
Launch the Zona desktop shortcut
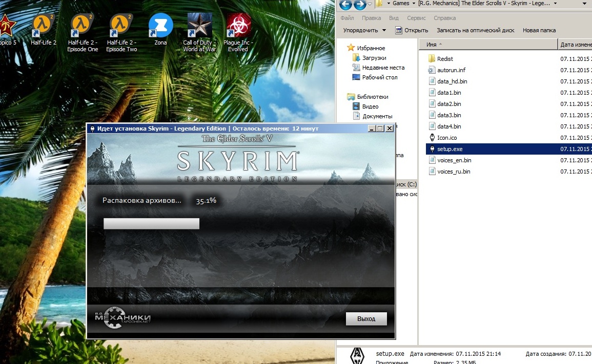point(160,29)
